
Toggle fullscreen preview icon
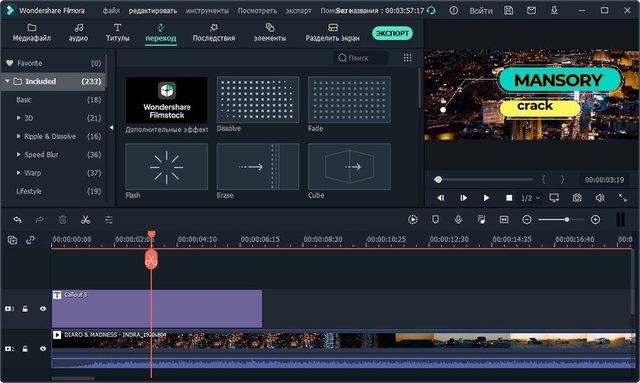coord(622,198)
